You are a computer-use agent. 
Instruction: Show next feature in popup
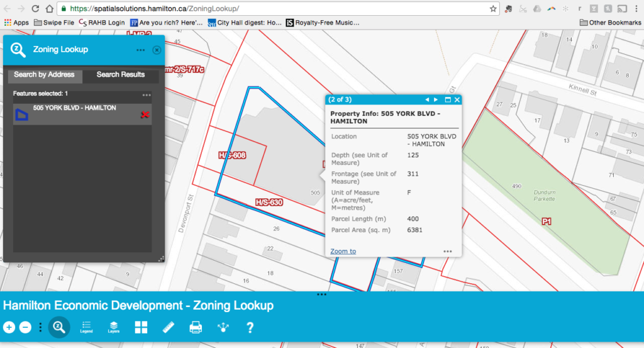coord(436,100)
